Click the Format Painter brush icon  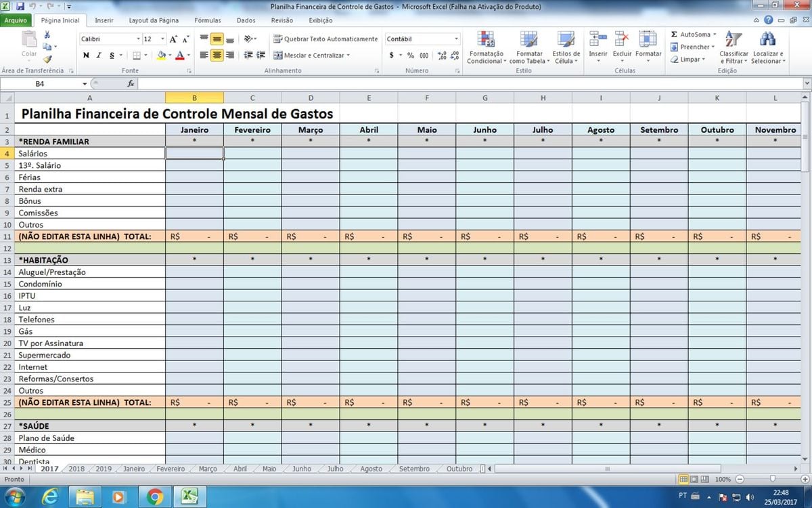coord(47,59)
